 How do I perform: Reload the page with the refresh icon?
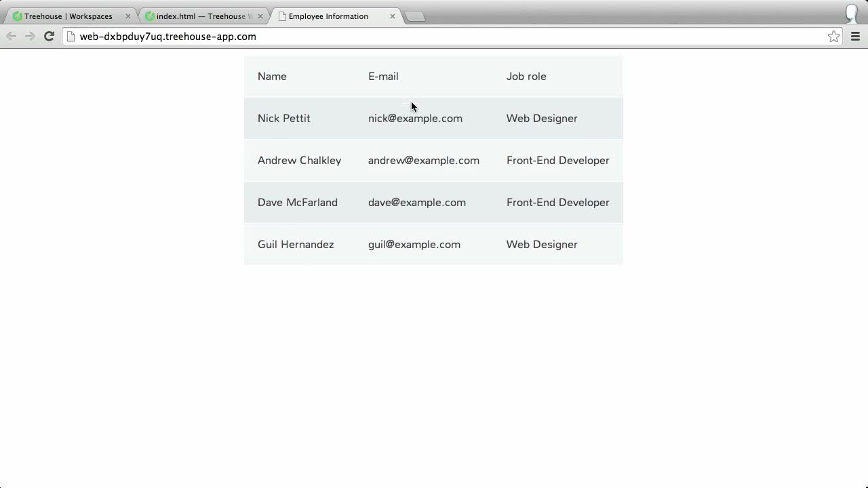pyautogui.click(x=49, y=37)
